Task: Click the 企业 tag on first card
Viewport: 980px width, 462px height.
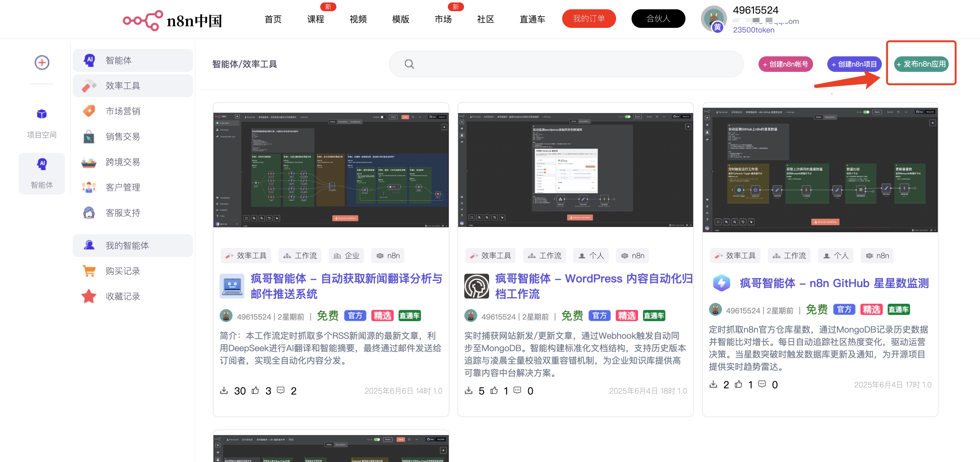Action: tap(347, 255)
